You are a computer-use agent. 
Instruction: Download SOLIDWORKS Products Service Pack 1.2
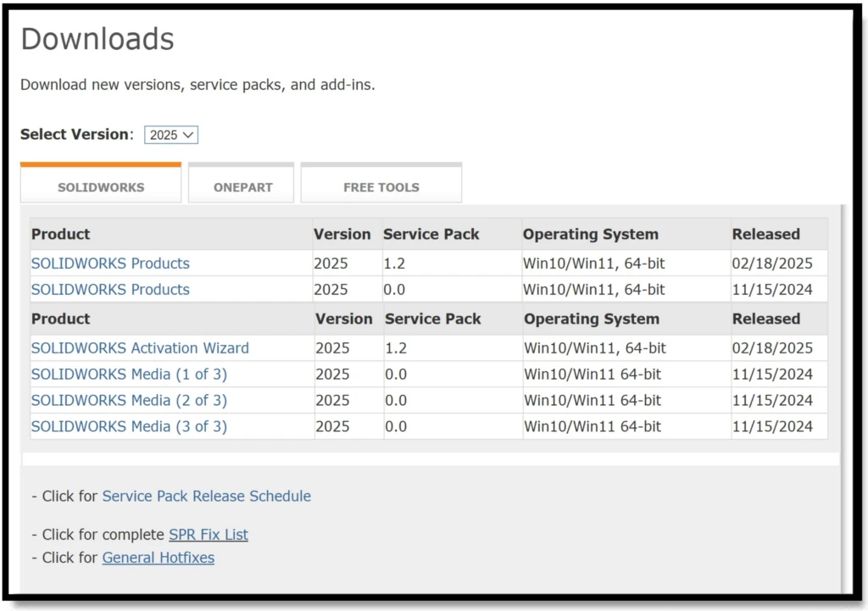point(110,264)
